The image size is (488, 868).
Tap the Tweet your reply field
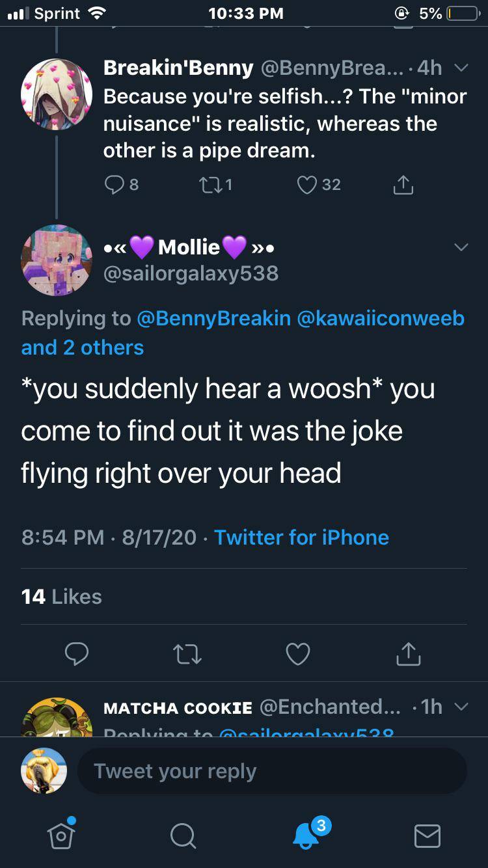click(x=272, y=771)
